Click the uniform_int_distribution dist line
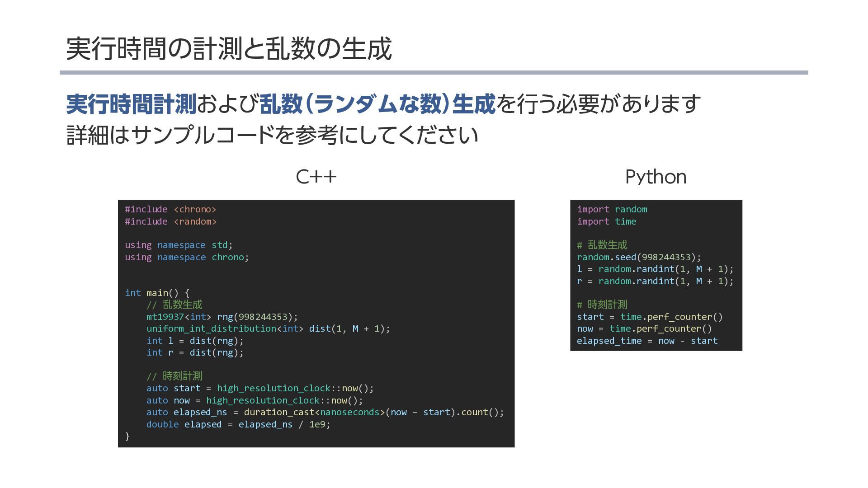The image size is (868, 488). click(x=268, y=328)
